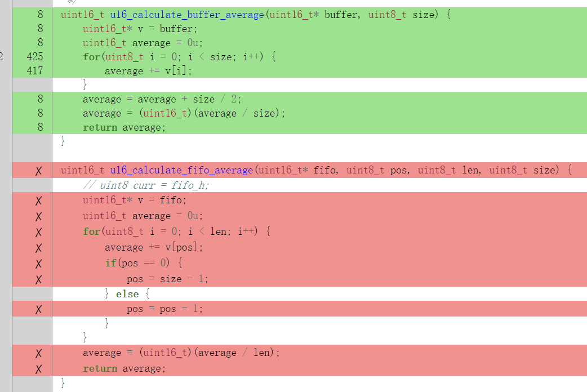This screenshot has width=587, height=392.
Task: Click the comment '// uint8 curr = fifo_h;'
Action: (x=145, y=185)
